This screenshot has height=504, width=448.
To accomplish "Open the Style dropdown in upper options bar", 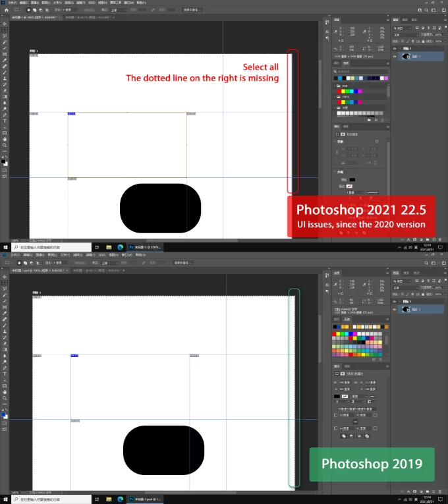I will tap(119, 11).
